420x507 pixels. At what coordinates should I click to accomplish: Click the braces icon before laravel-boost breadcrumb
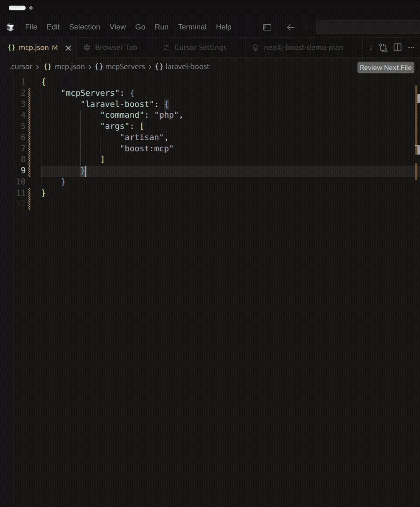coord(159,67)
